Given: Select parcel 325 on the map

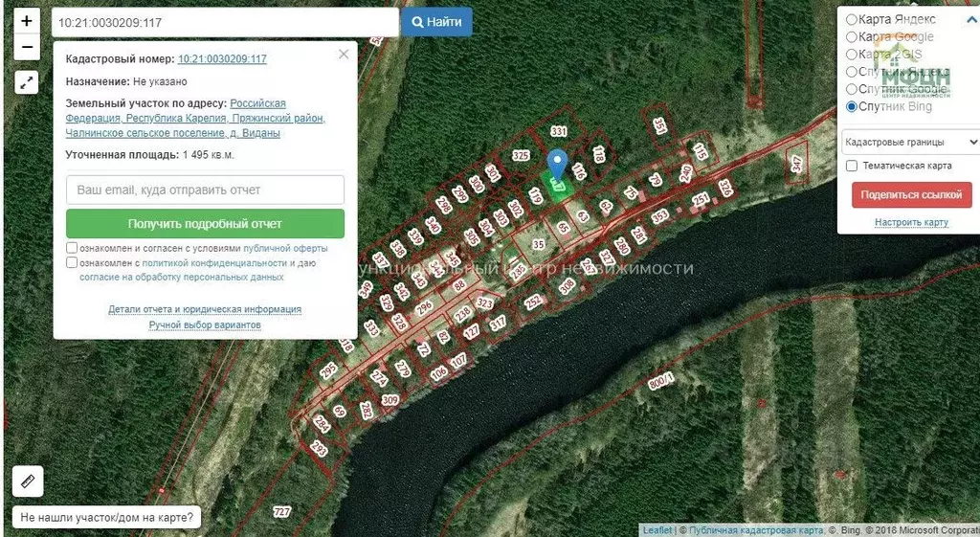Looking at the screenshot, I should [x=520, y=155].
